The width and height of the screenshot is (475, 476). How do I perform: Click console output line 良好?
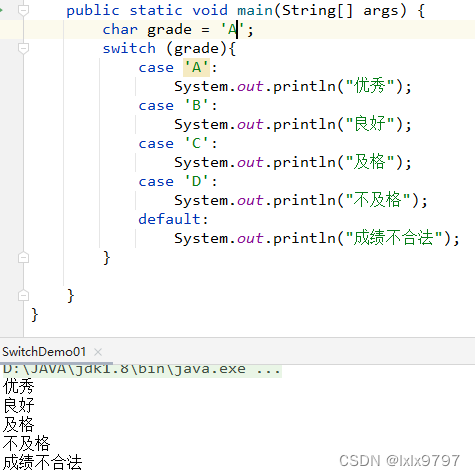click(19, 406)
